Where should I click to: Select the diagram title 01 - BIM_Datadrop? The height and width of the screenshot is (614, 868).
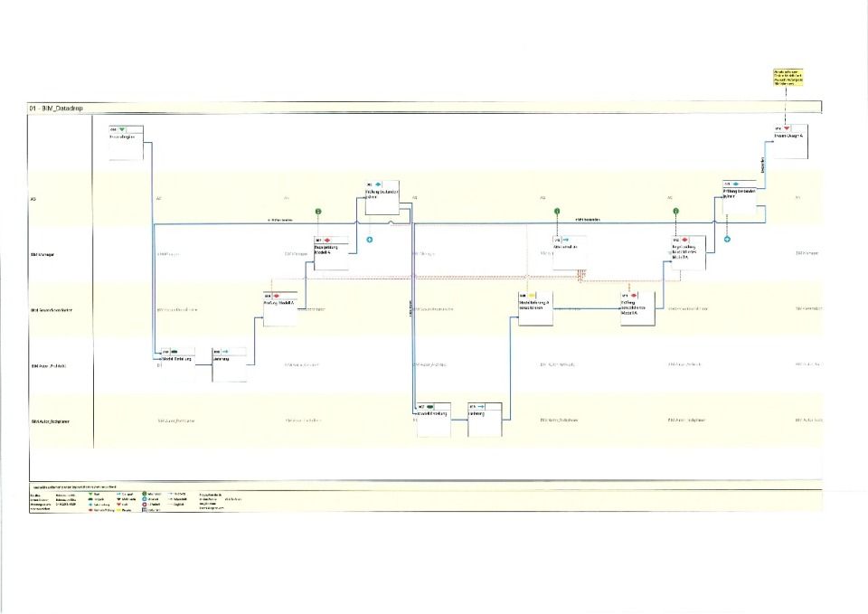tap(56, 109)
